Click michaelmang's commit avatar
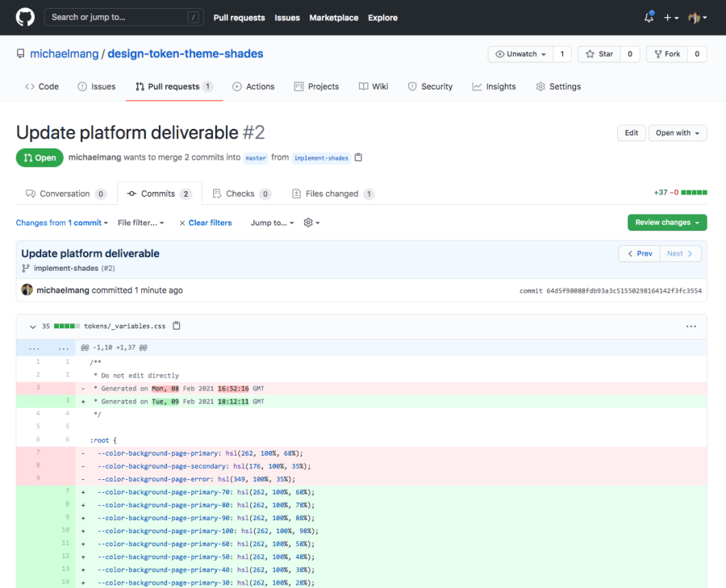Image resolution: width=726 pixels, height=588 pixels. point(27,290)
